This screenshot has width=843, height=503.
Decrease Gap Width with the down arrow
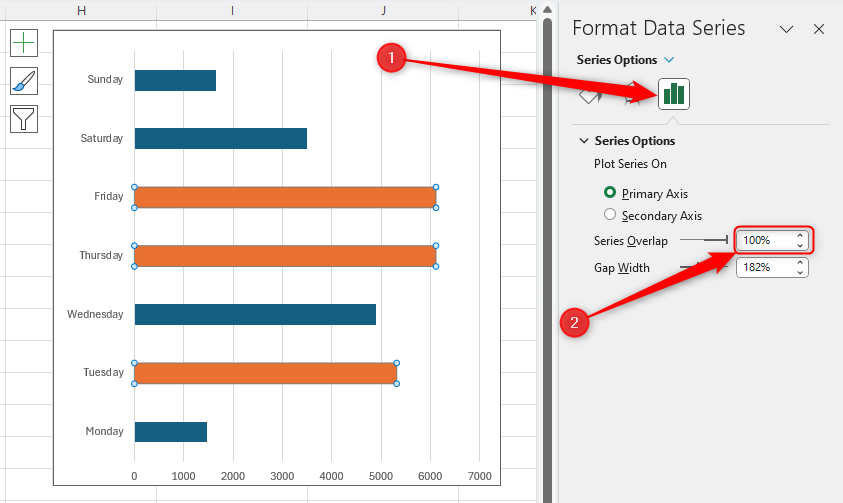click(800, 272)
